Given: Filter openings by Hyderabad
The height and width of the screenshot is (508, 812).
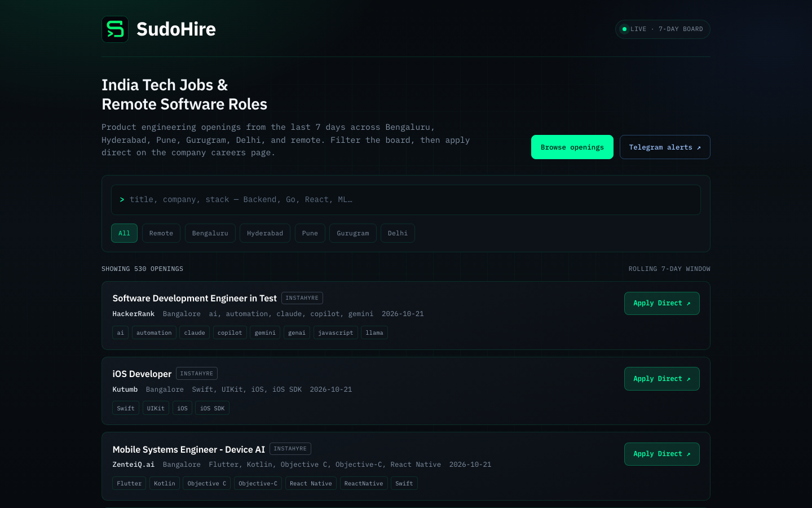Looking at the screenshot, I should pos(265,233).
